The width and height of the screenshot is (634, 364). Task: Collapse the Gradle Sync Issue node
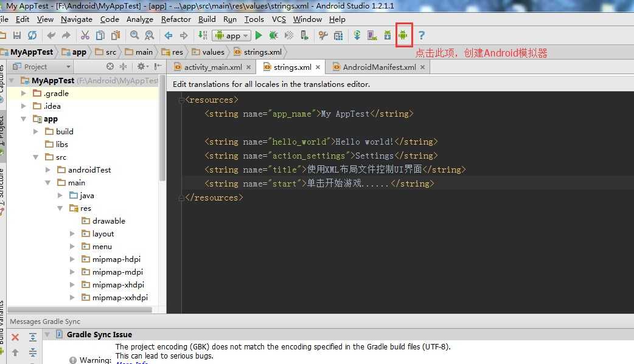[x=47, y=334]
